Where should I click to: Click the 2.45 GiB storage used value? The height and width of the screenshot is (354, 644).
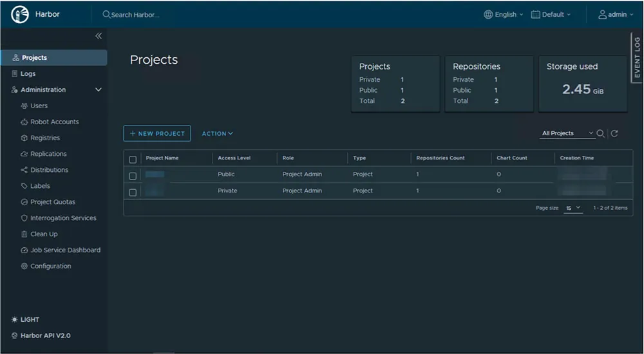(583, 89)
